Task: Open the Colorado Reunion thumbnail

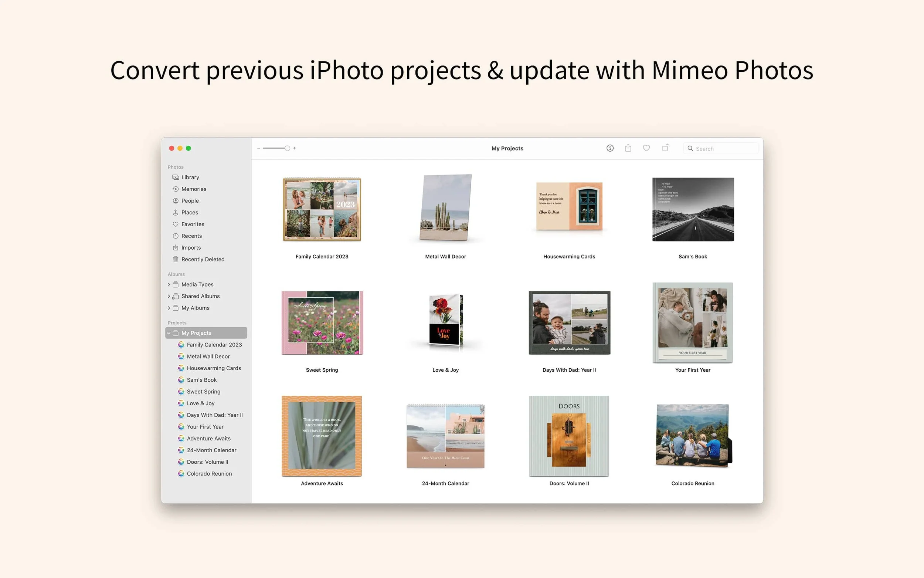Action: click(693, 435)
